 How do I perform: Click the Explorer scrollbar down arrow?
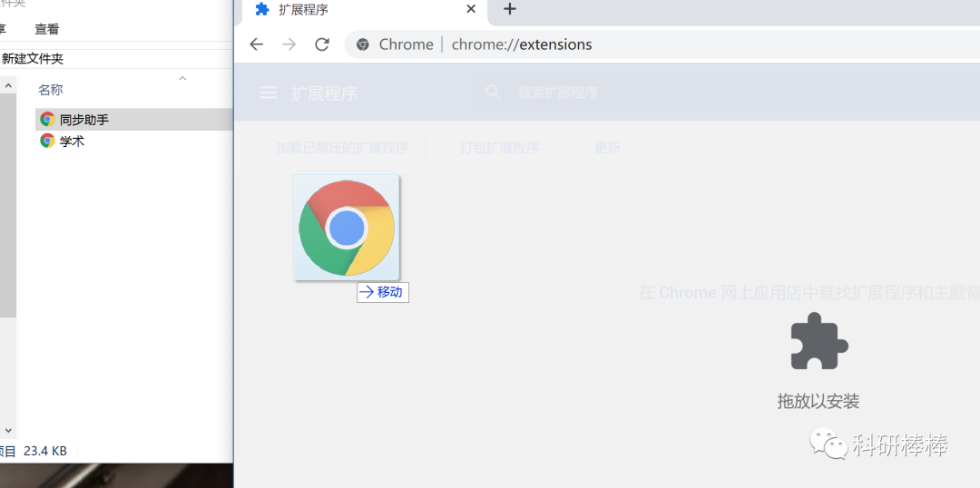tap(8, 431)
